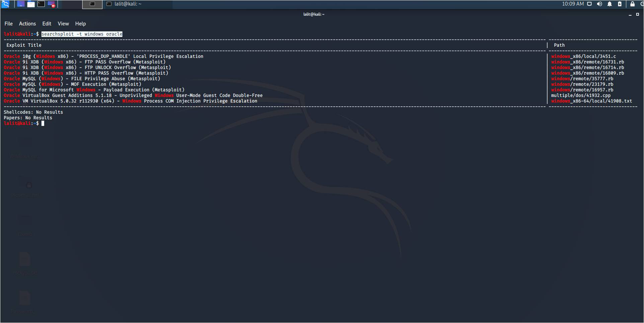Click path 'windows/remote/16957.rb'

[582, 90]
